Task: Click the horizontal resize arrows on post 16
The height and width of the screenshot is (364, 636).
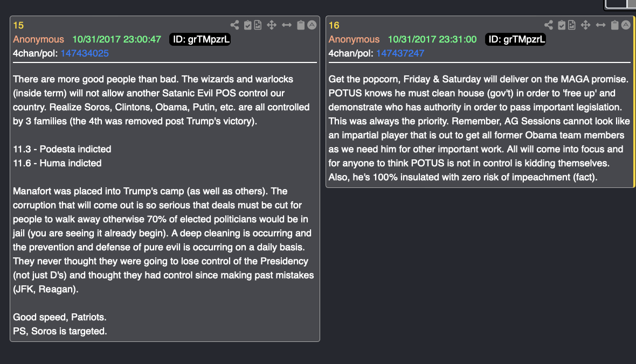Action: coord(601,25)
